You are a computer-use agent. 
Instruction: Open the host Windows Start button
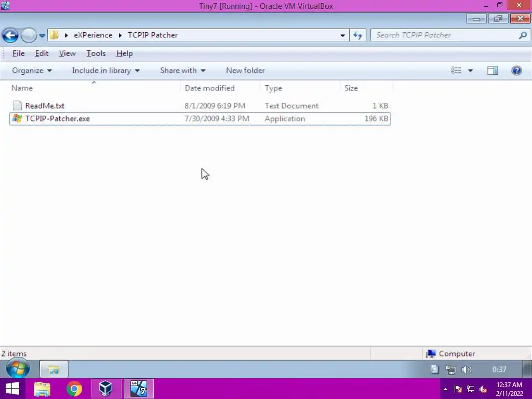coord(12,389)
